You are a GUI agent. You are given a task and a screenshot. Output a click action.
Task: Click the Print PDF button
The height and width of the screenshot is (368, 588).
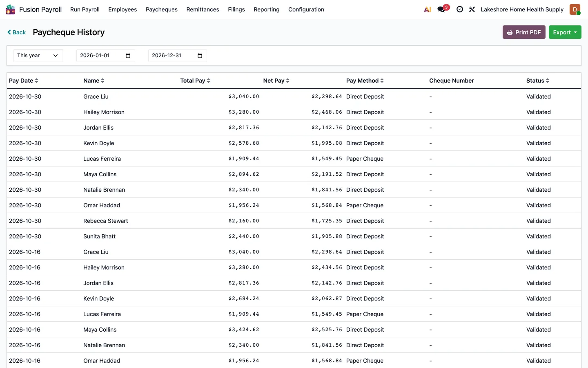tap(524, 32)
